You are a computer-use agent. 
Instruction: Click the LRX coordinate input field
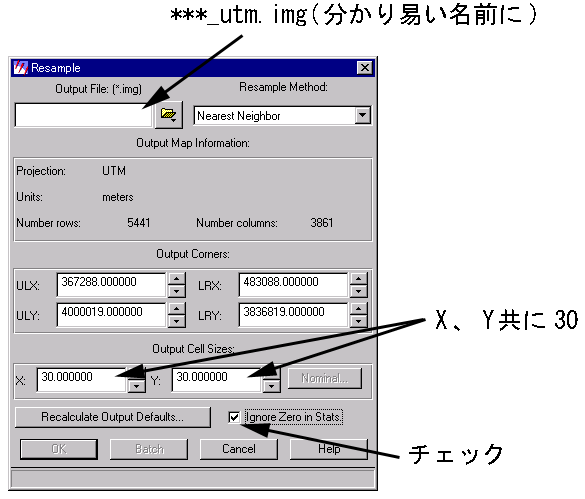[293, 285]
